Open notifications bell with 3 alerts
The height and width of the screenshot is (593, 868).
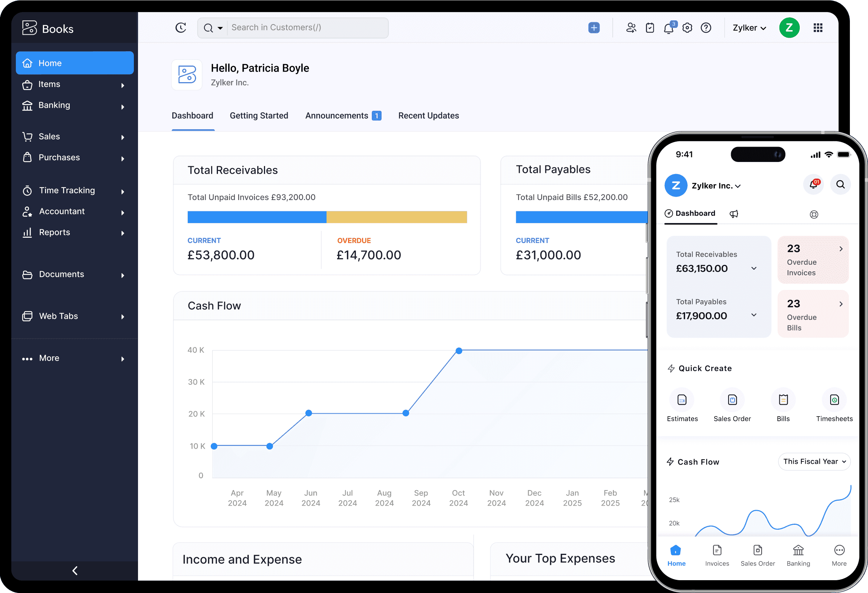669,28
